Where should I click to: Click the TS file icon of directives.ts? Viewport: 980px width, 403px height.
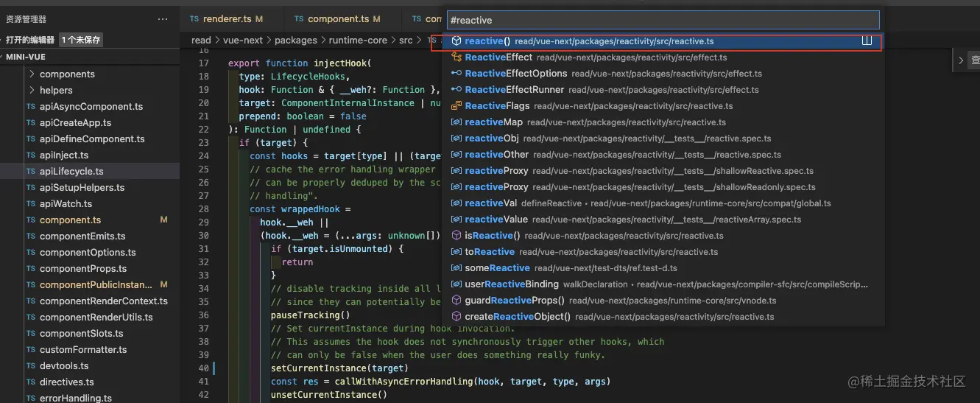point(31,382)
